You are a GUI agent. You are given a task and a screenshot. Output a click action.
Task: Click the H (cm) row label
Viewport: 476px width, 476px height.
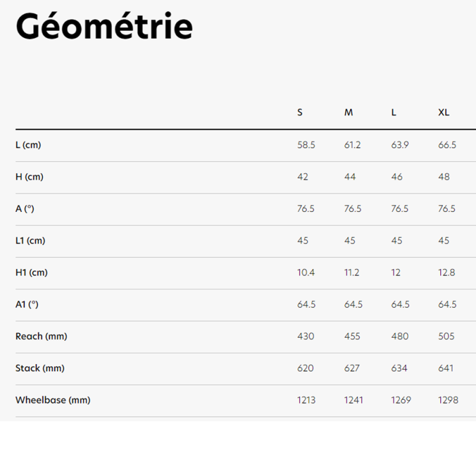(29, 177)
